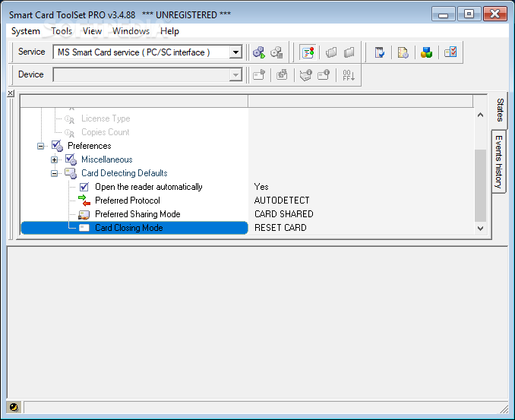515x420 pixels.
Task: Click the tree scrollbar down arrow
Action: coord(480,228)
